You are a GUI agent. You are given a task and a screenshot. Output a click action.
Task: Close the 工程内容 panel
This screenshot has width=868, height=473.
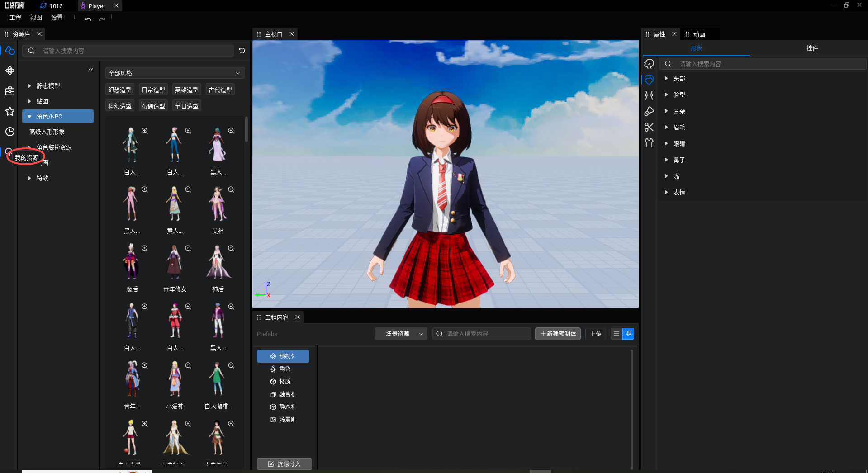(298, 317)
